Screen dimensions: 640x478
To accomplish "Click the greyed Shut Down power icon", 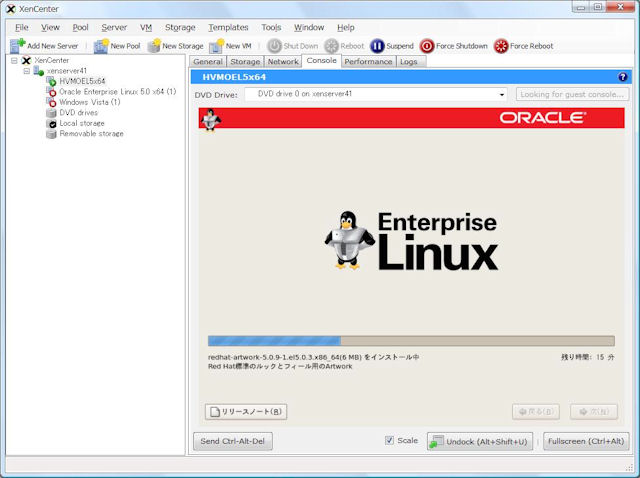I will coord(274,46).
